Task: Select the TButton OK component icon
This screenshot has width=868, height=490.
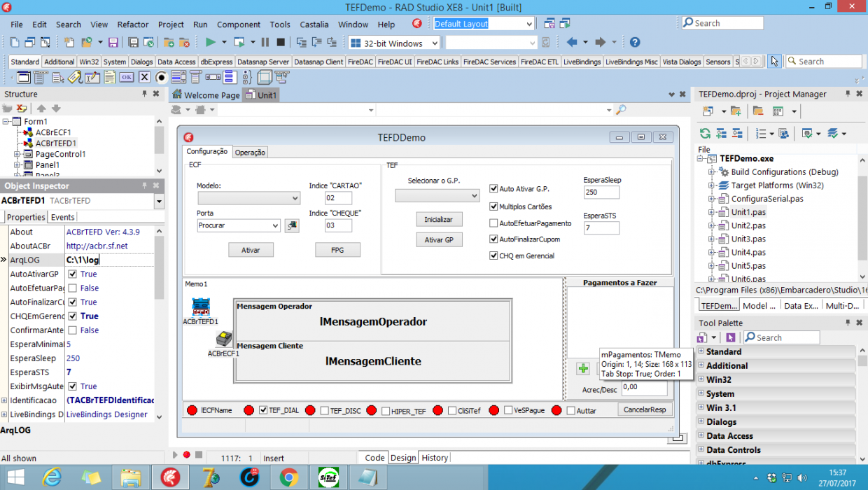Action: point(126,77)
